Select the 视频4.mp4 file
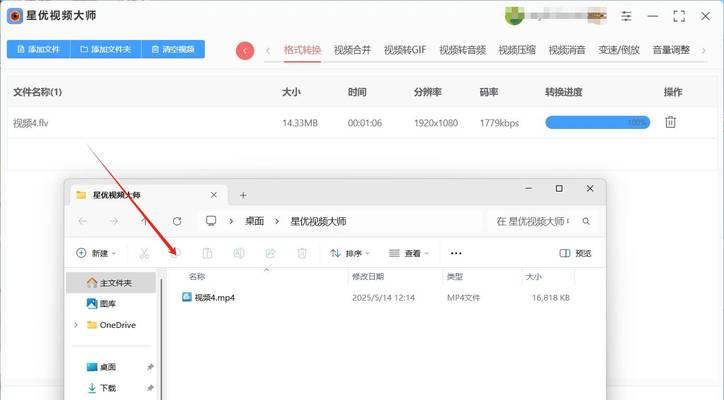The height and width of the screenshot is (400, 724). click(208, 297)
